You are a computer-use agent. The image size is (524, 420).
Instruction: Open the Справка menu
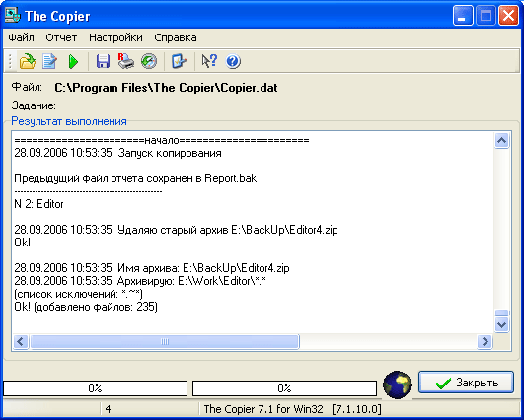pos(176,37)
